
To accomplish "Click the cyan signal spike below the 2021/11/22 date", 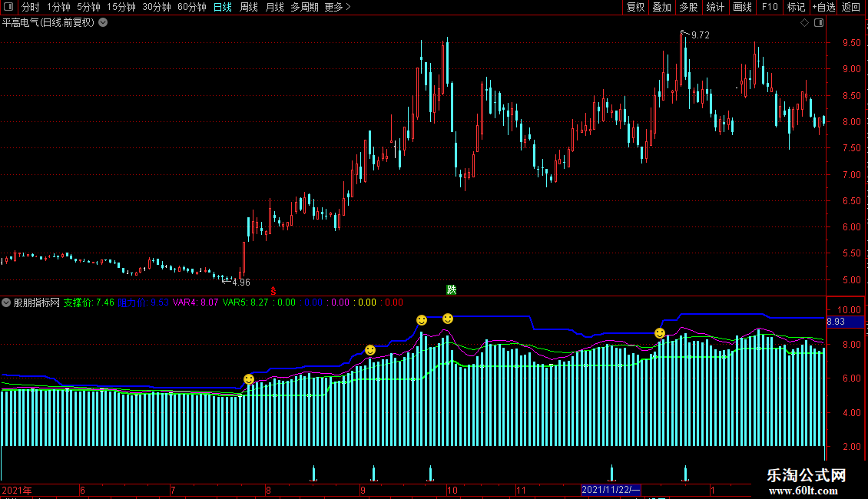I will 611,474.
